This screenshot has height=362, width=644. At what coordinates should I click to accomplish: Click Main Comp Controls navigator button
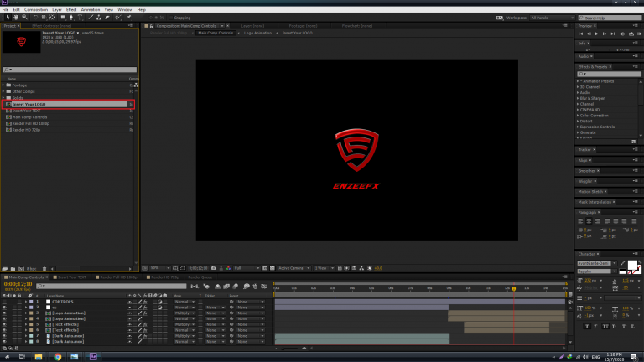216,33
